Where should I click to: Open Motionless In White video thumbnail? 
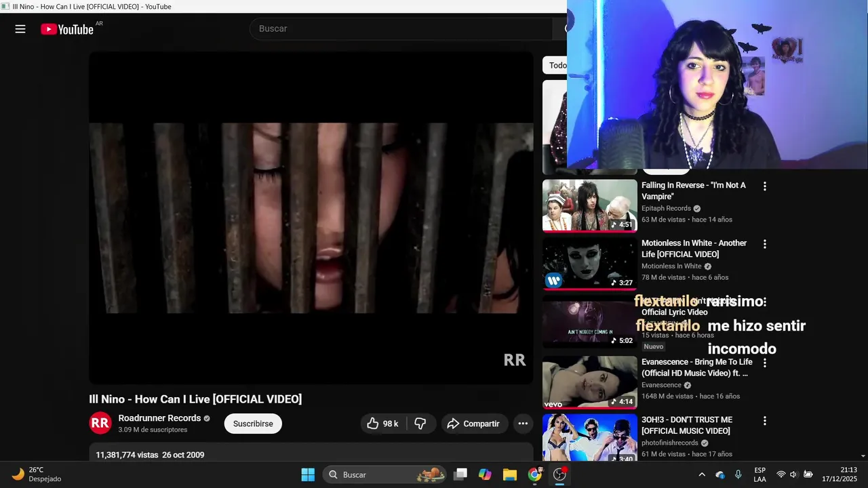(x=590, y=263)
